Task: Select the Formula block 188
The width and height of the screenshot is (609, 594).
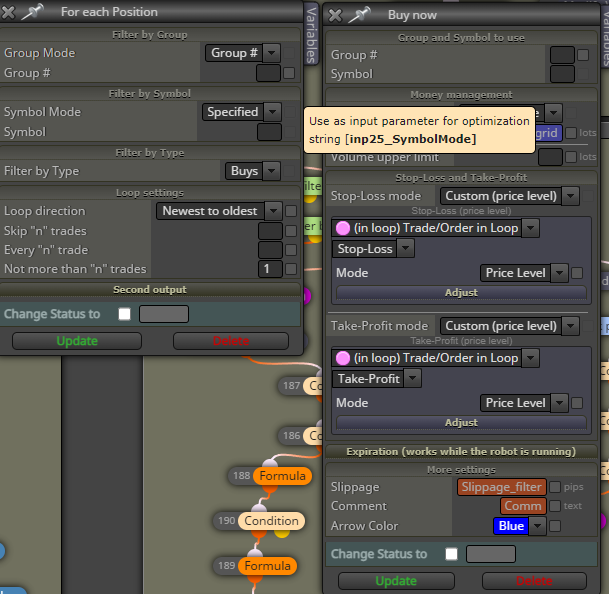Action: [x=282, y=476]
